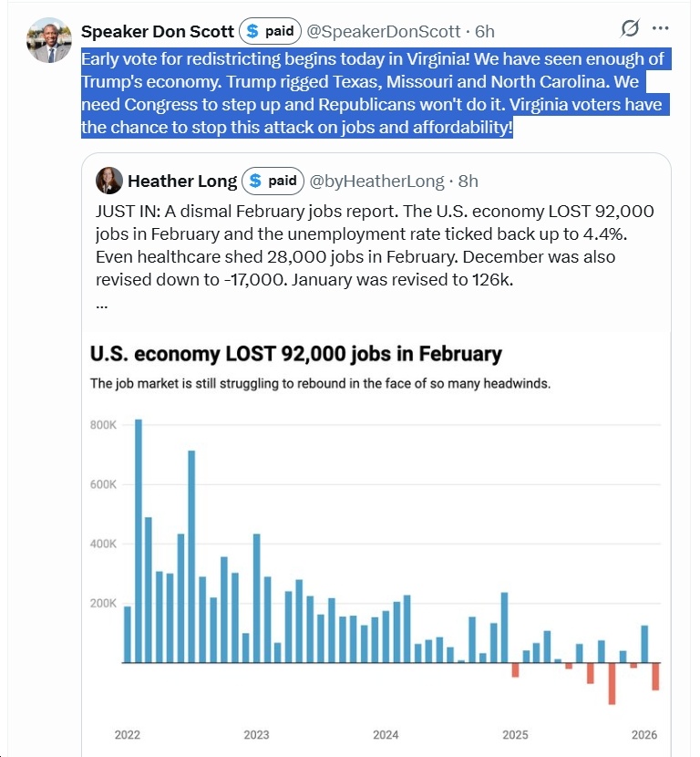Open the Speaker Don Scott display name

pyautogui.click(x=158, y=31)
